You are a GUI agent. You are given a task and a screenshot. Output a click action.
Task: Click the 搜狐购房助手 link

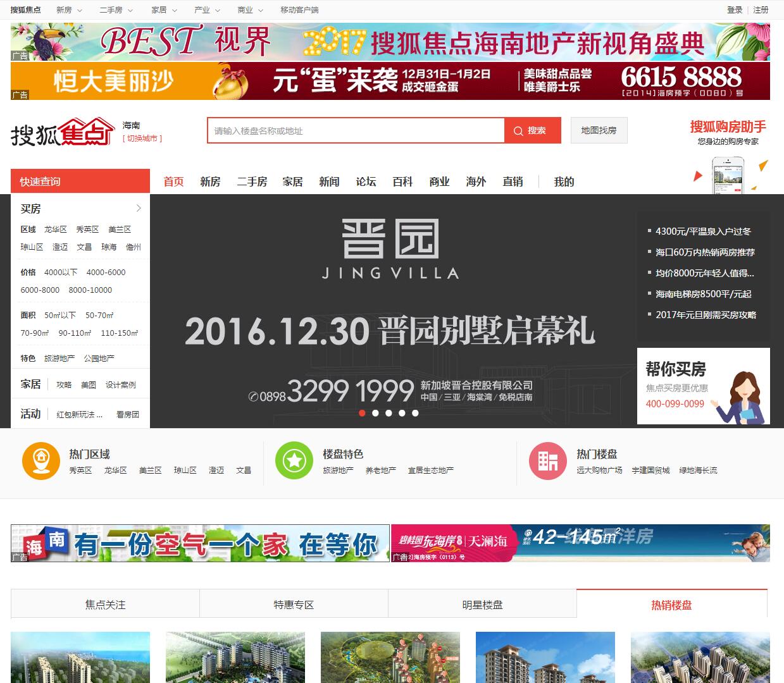(728, 126)
